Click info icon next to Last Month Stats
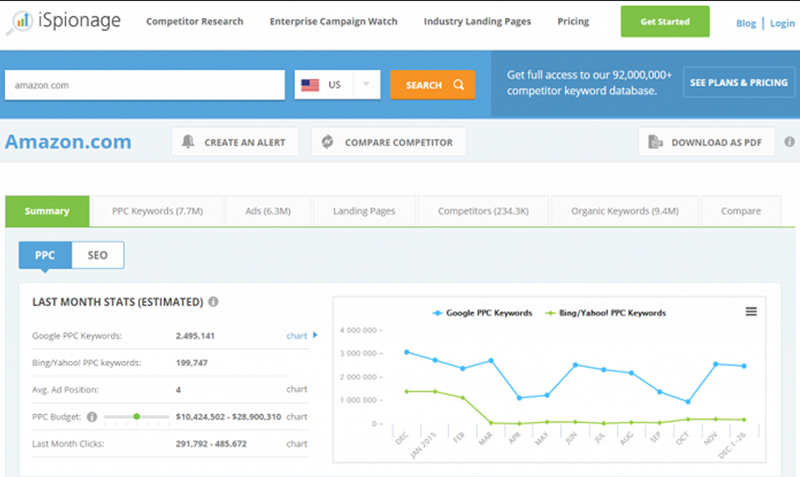Image resolution: width=800 pixels, height=477 pixels. pyautogui.click(x=213, y=302)
